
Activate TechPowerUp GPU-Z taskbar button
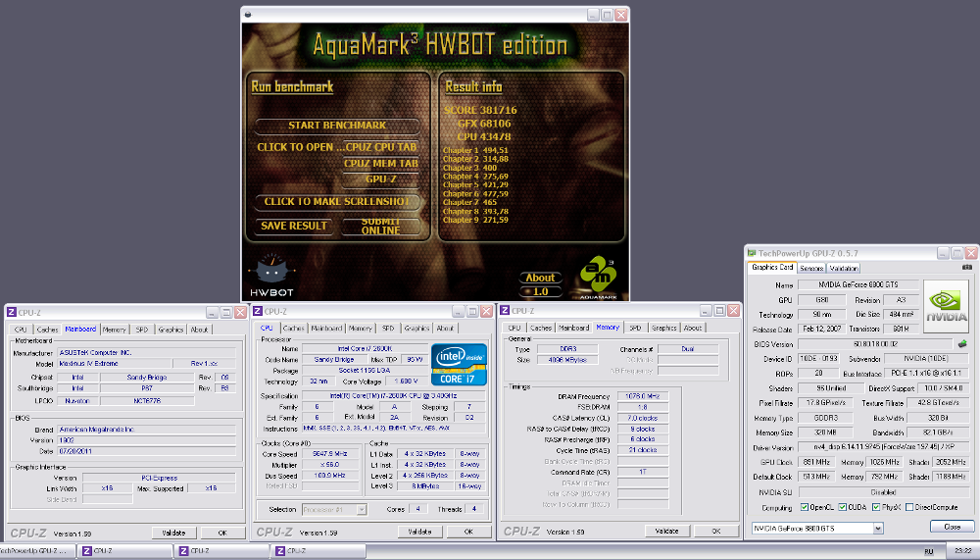(x=37, y=551)
